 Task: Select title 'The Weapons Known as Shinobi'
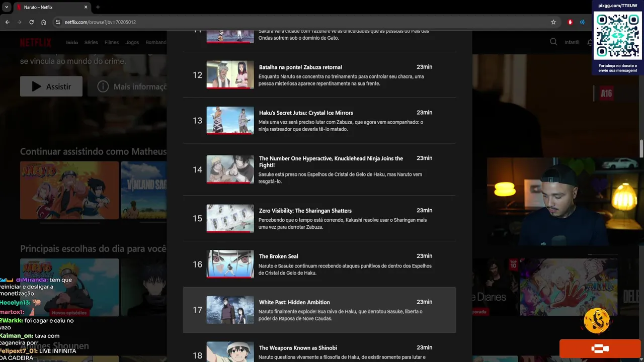tap(298, 348)
